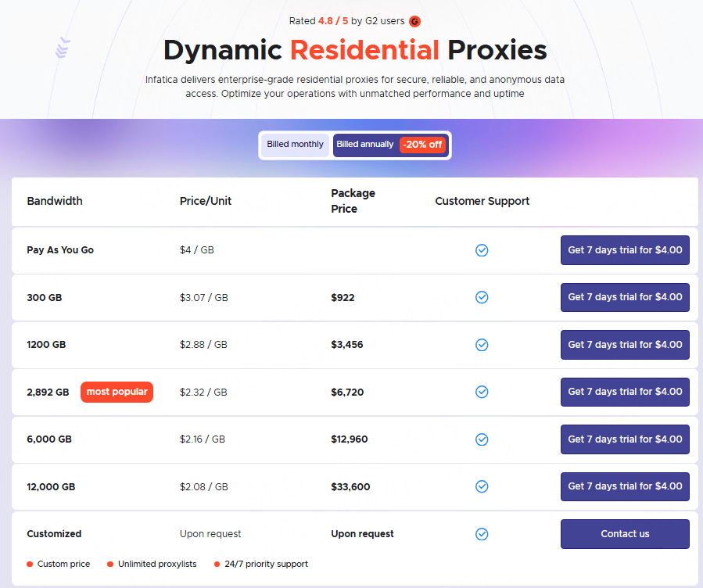The width and height of the screenshot is (703, 588).
Task: Start 7 days trial for 300 GB plan
Action: 625,297
